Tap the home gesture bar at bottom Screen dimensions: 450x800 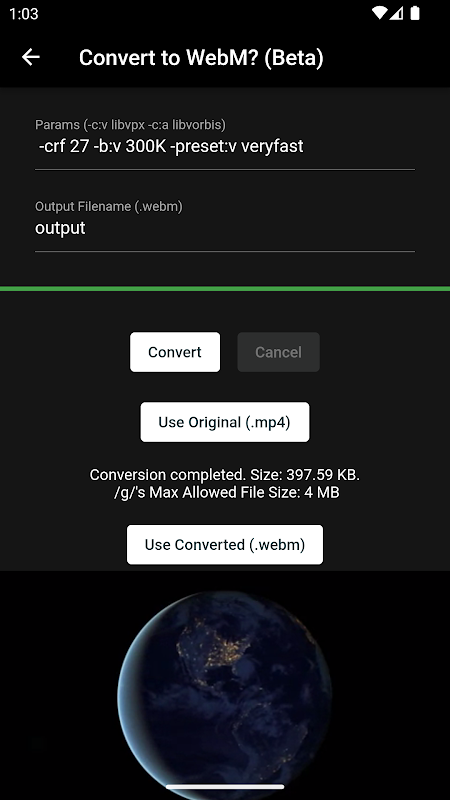[224, 787]
